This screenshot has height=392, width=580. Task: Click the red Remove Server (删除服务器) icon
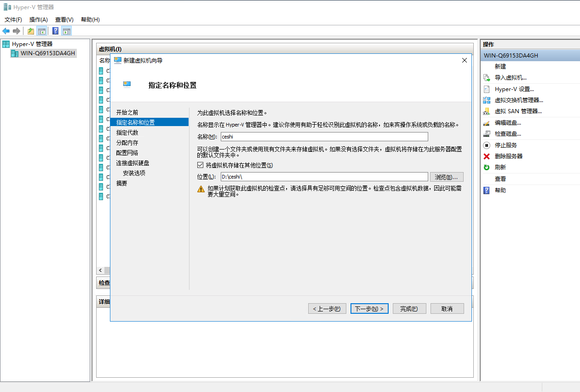tap(487, 156)
